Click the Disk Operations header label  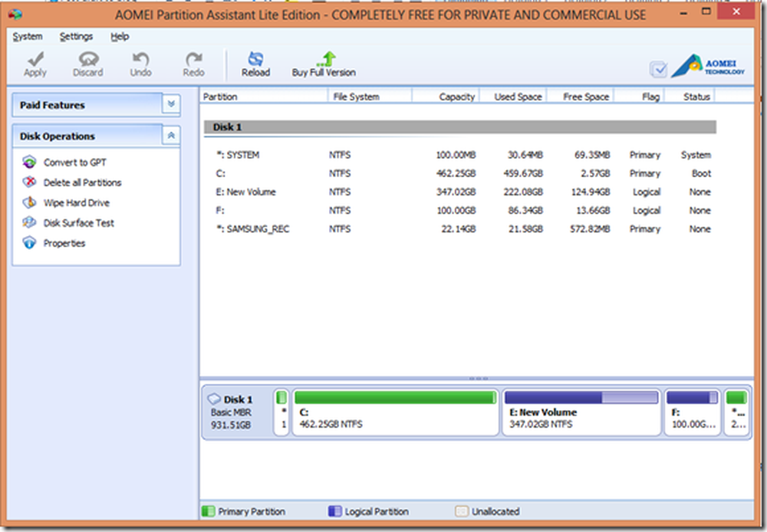point(58,136)
